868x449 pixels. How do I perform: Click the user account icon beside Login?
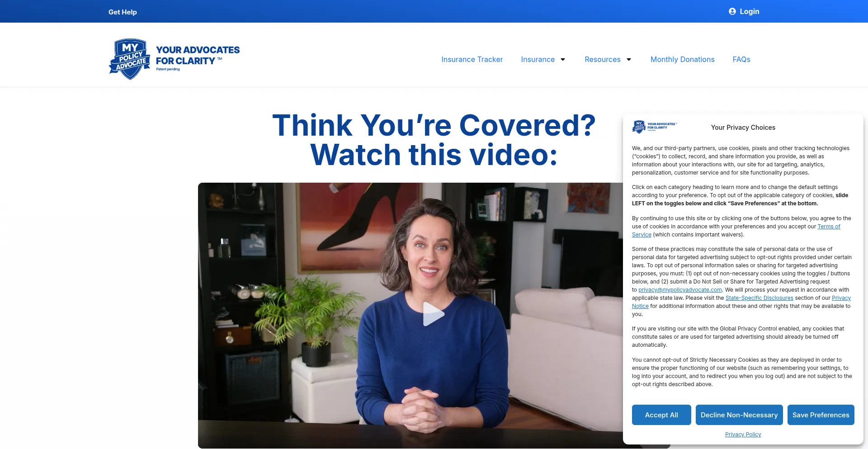click(732, 11)
